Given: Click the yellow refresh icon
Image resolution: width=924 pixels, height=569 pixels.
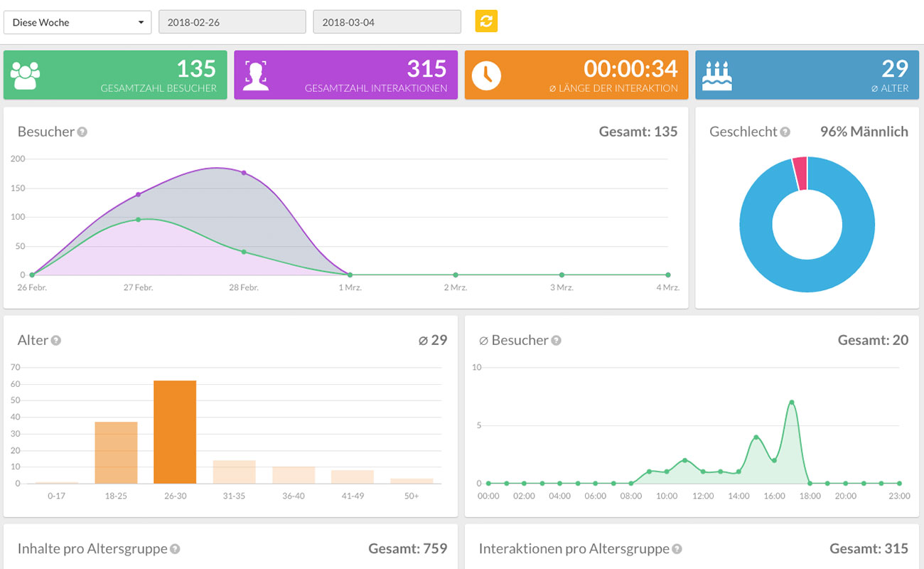Looking at the screenshot, I should pyautogui.click(x=486, y=21).
